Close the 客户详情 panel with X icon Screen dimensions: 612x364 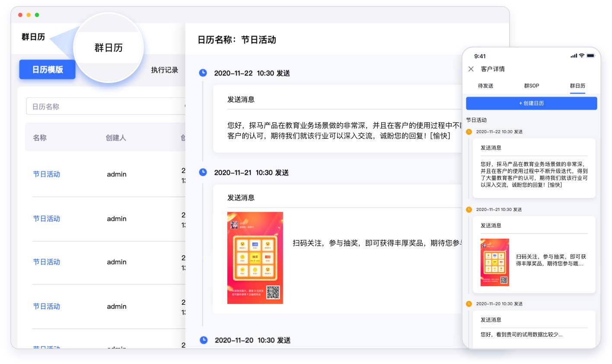(471, 69)
